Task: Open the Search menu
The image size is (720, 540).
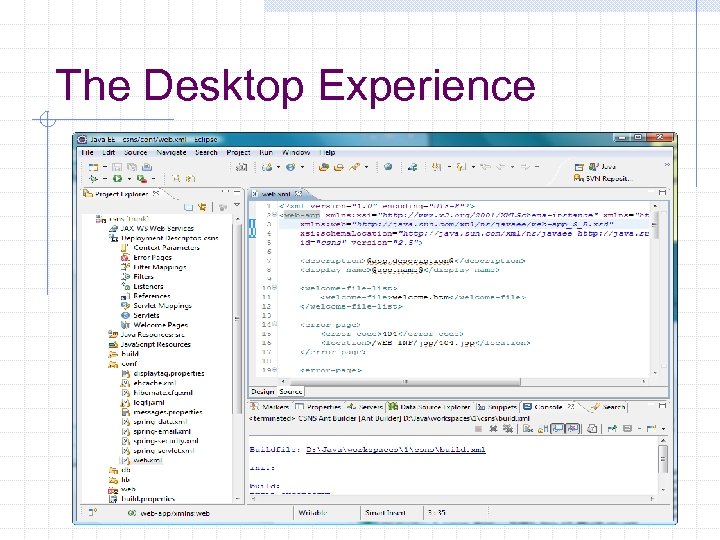Action: pyautogui.click(x=206, y=152)
